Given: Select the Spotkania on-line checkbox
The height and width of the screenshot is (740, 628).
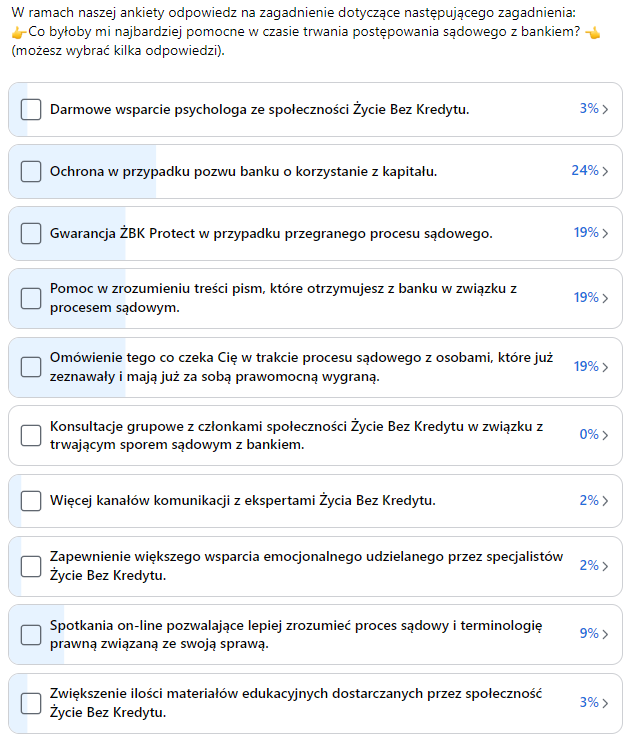Looking at the screenshot, I should click(x=31, y=634).
